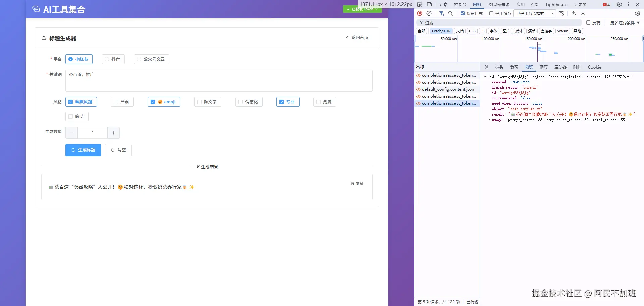
Task: Open network conditions wifi icon
Action: click(561, 13)
